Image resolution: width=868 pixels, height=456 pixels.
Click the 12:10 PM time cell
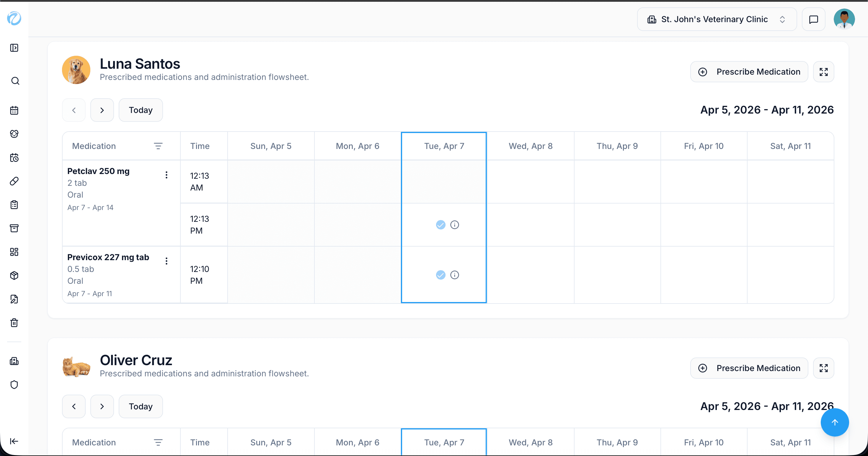(204, 275)
